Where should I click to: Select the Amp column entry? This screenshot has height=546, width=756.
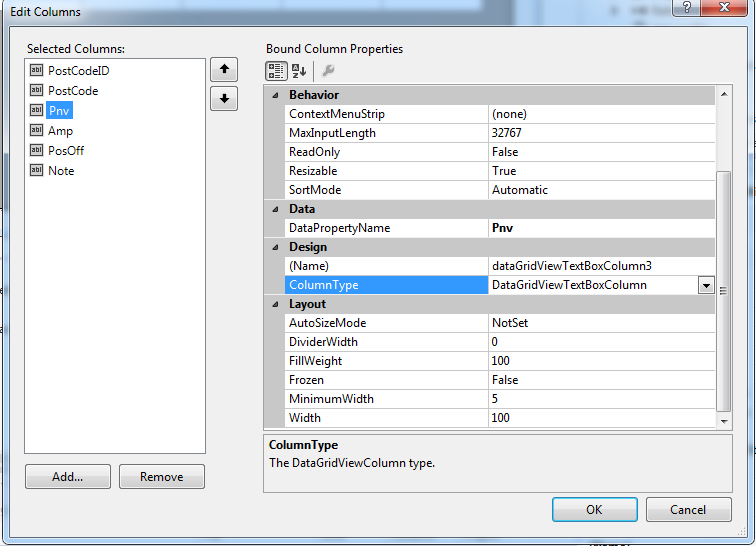coord(60,131)
